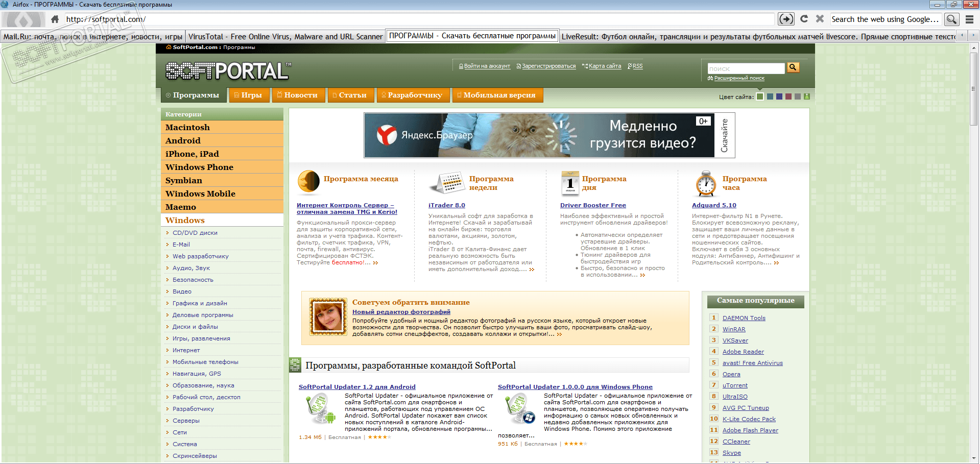Open the WinRAR popular link

pyautogui.click(x=734, y=329)
